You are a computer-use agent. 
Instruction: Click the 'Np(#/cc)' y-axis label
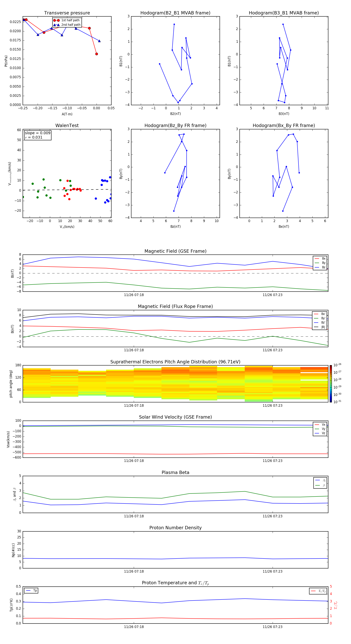click(x=13, y=550)
